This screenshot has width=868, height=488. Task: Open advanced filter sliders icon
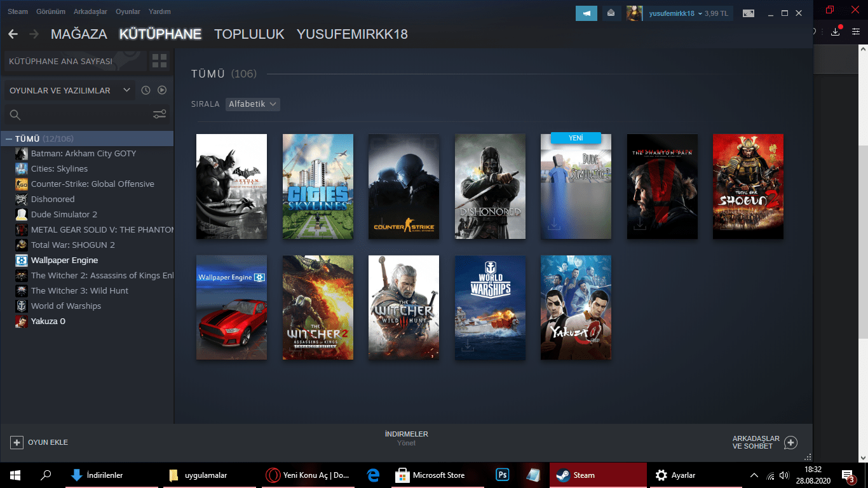click(159, 114)
